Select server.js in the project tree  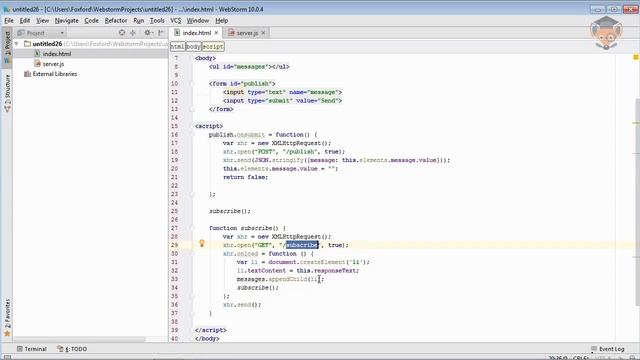[53, 64]
